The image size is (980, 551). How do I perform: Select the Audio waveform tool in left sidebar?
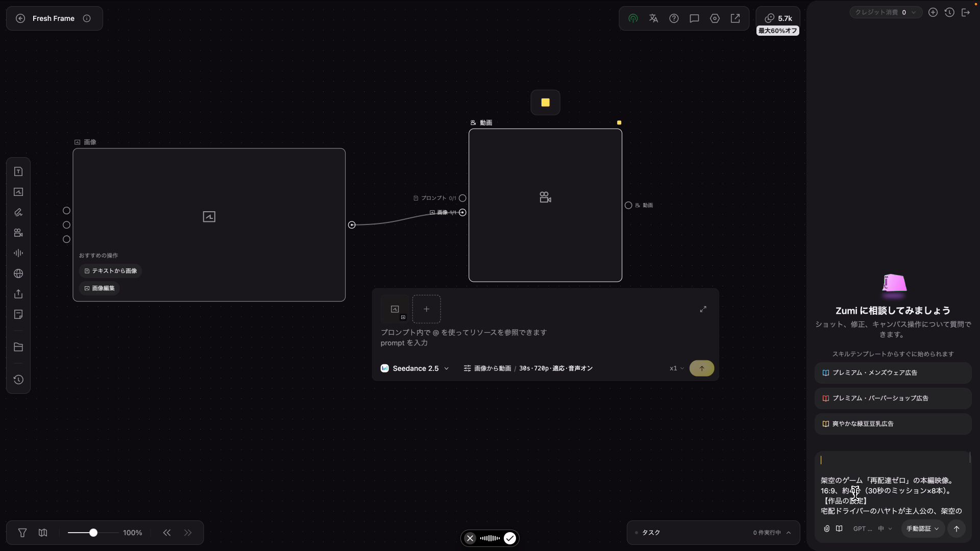(18, 253)
